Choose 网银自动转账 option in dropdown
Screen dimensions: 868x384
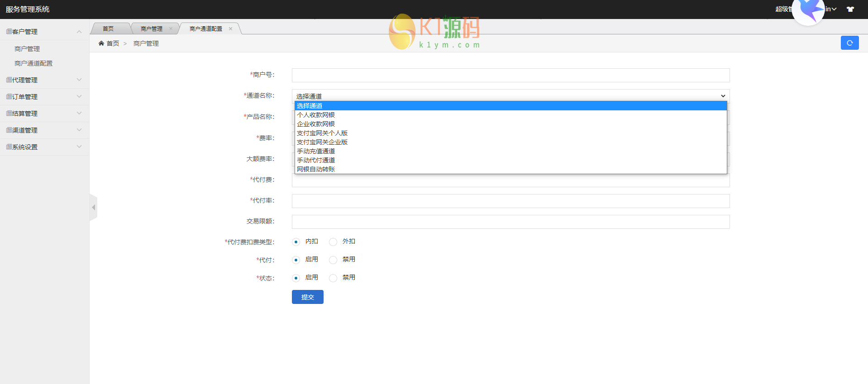pyautogui.click(x=316, y=169)
